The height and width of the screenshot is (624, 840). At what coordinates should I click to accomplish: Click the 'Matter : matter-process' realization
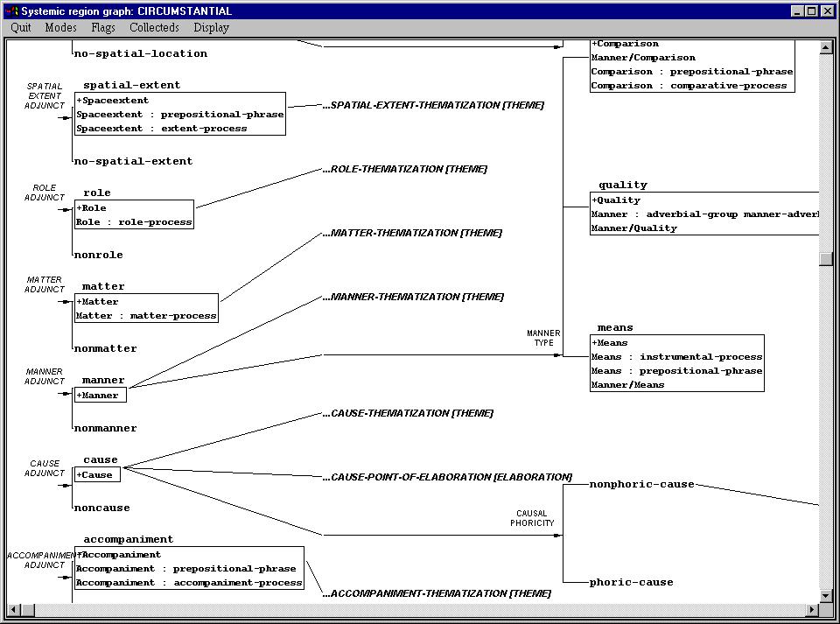click(146, 315)
